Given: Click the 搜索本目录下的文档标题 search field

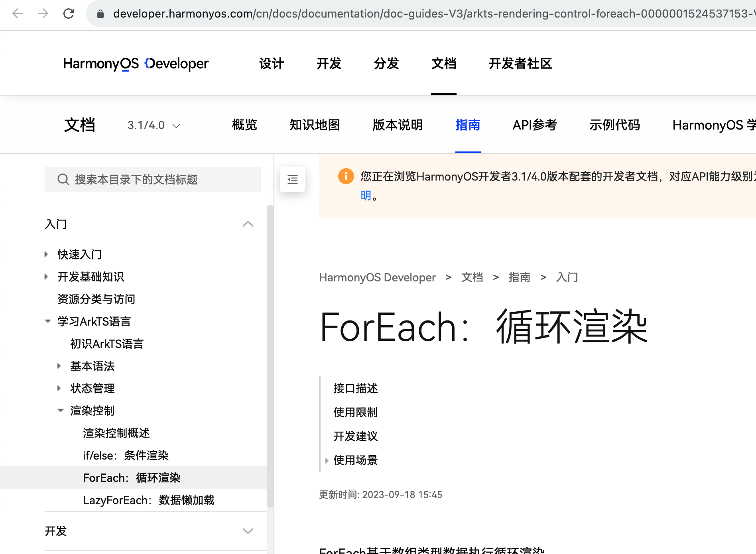Looking at the screenshot, I should point(153,179).
